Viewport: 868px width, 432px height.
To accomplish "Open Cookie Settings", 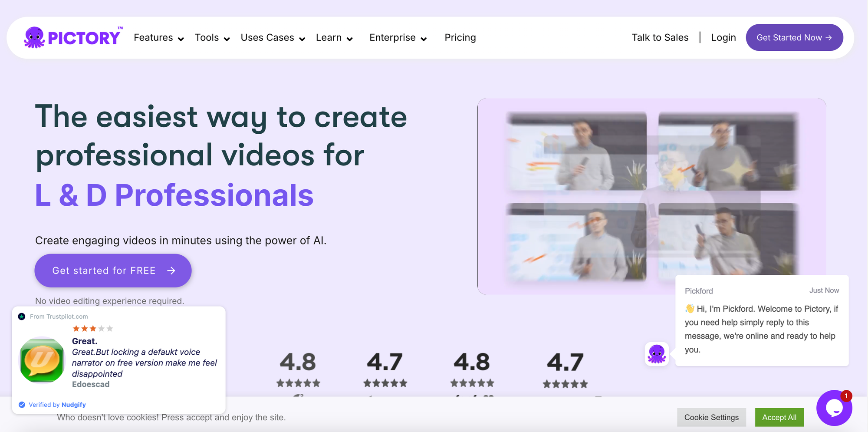I will pyautogui.click(x=711, y=417).
